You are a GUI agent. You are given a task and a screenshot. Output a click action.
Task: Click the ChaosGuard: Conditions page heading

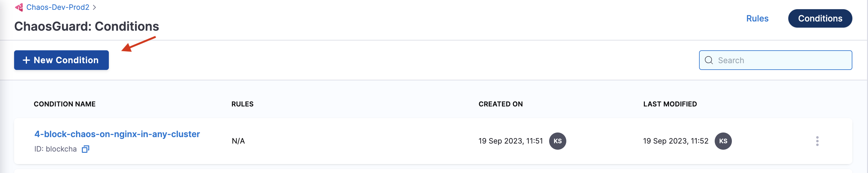click(86, 26)
